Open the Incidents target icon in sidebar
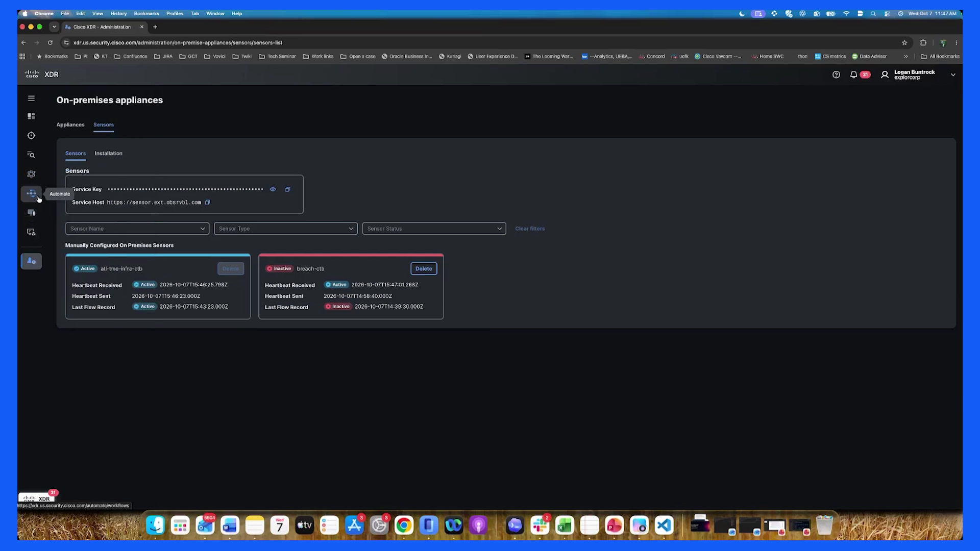Screen dimensions: 980x551 31,136
